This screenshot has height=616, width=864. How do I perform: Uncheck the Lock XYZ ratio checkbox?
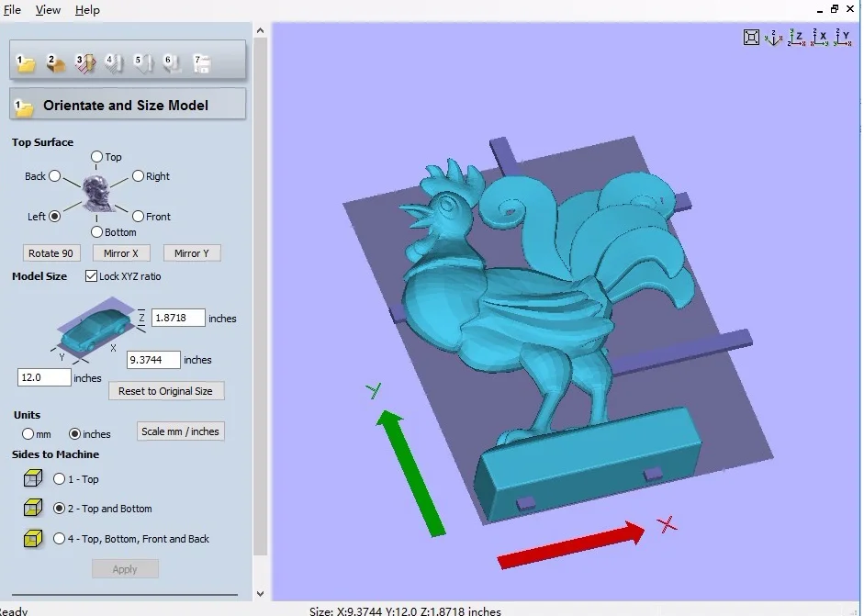point(90,275)
